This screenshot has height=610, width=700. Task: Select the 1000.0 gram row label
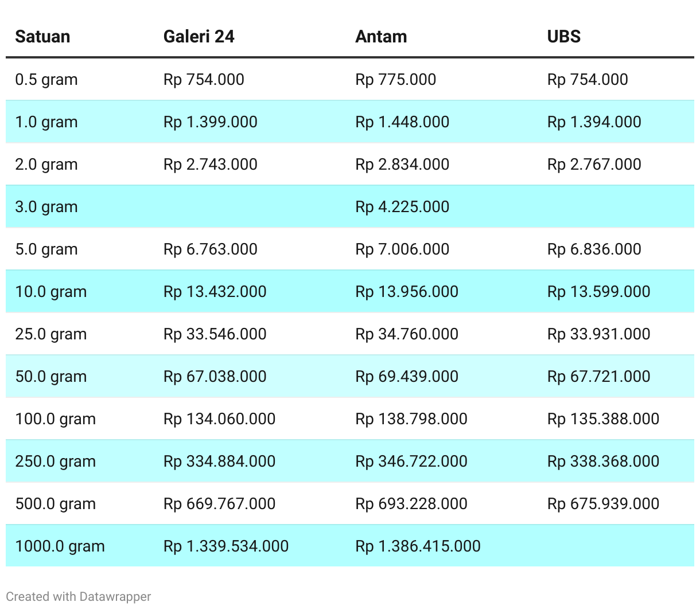[x=60, y=546]
